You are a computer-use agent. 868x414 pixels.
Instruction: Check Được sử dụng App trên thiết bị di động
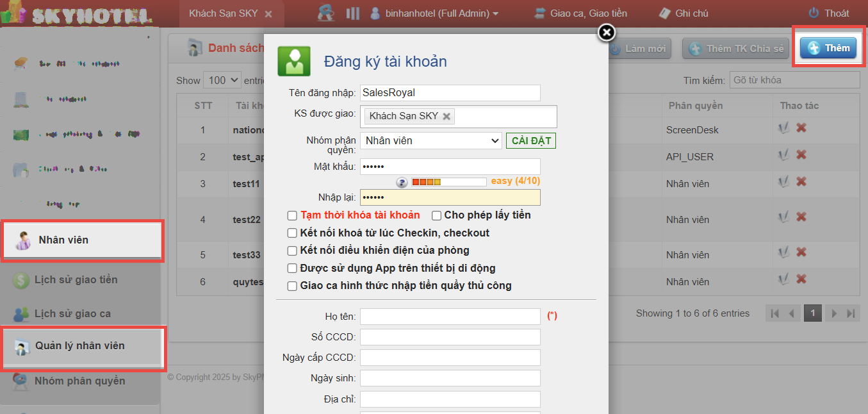pos(292,269)
